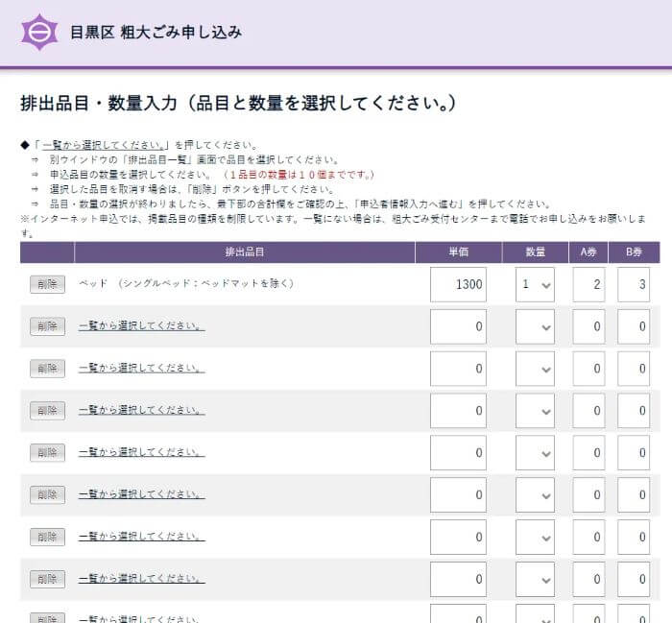The width and height of the screenshot is (672, 623).
Task: Expand the 数量 dropdown in the fifth row
Action: click(535, 452)
